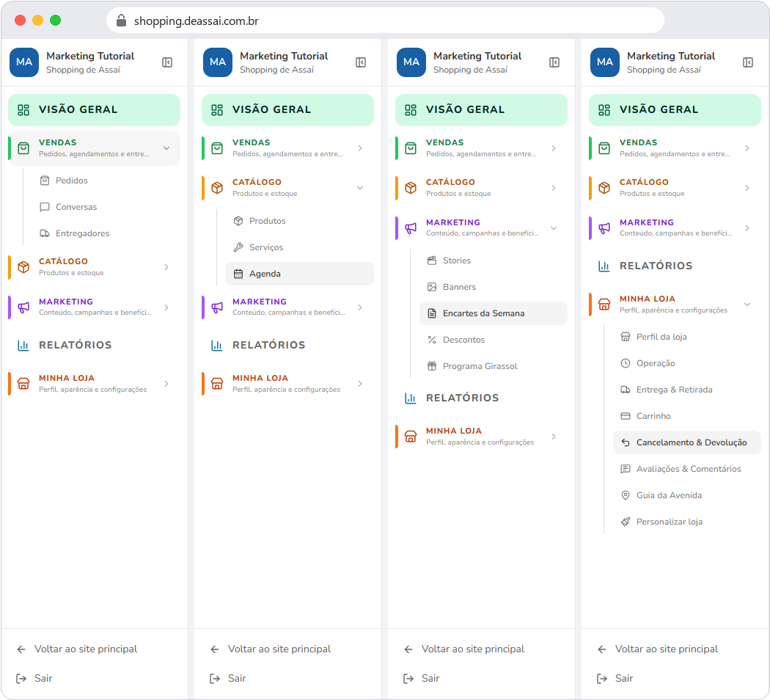
Task: Click the Perfil da loja storefront icon
Action: click(x=625, y=337)
